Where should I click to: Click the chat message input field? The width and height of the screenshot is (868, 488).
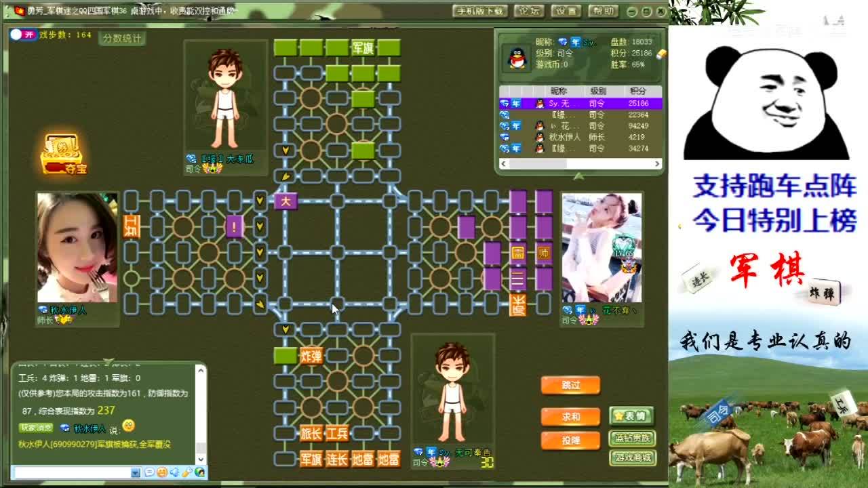(71, 472)
